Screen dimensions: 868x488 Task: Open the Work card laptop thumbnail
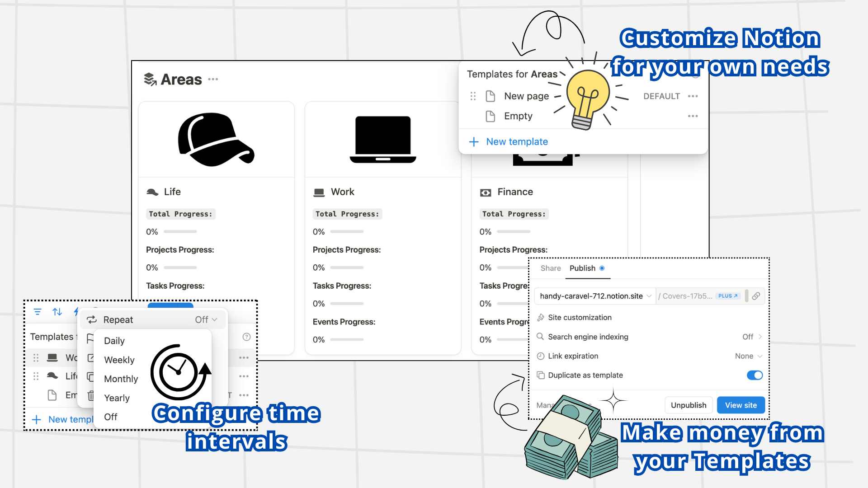tap(383, 139)
